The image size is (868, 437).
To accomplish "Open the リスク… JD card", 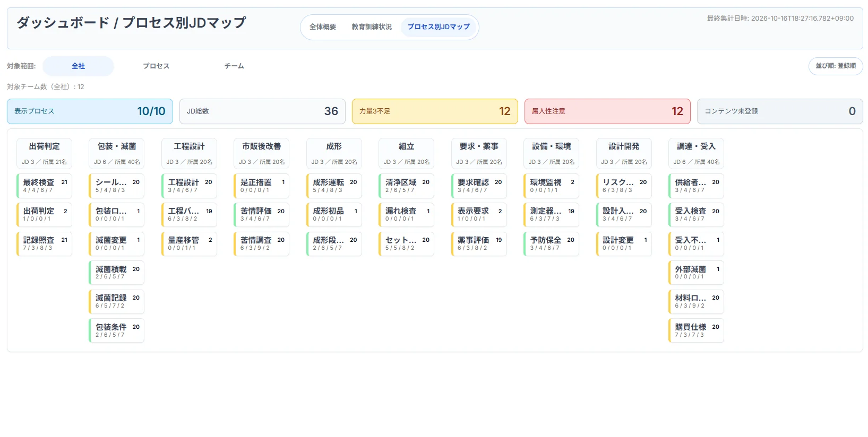I will (x=624, y=186).
